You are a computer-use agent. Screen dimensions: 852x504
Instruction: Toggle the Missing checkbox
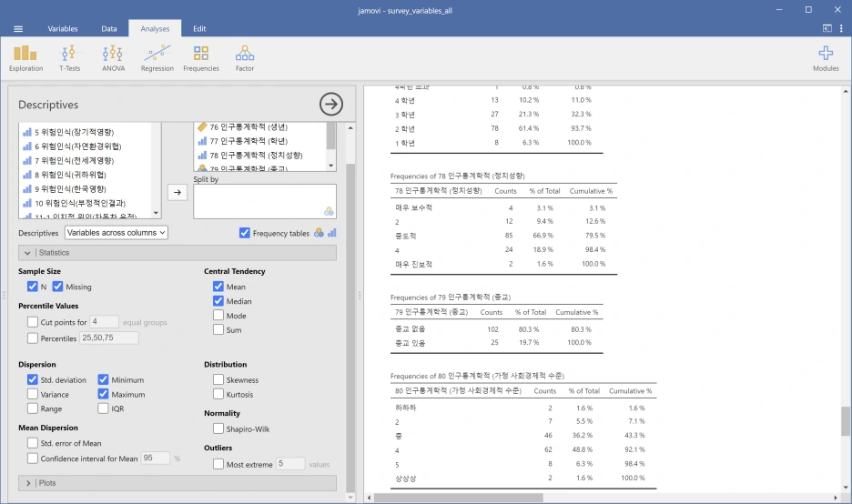tap(57, 287)
